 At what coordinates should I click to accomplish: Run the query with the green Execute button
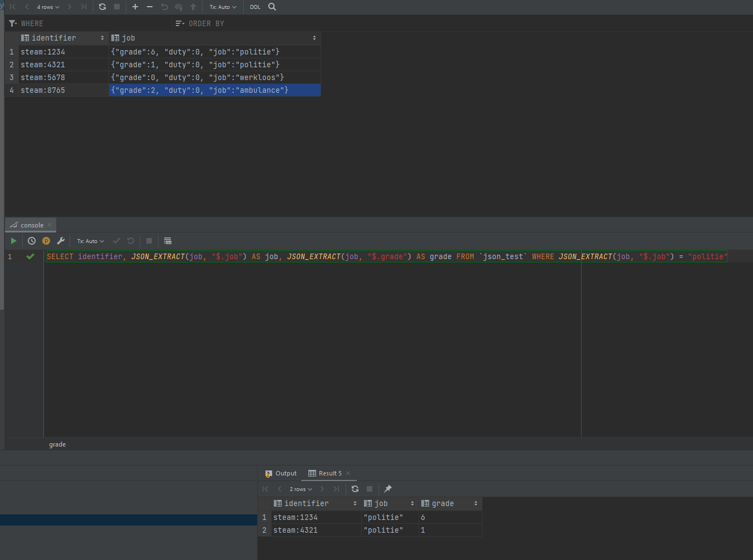point(13,241)
